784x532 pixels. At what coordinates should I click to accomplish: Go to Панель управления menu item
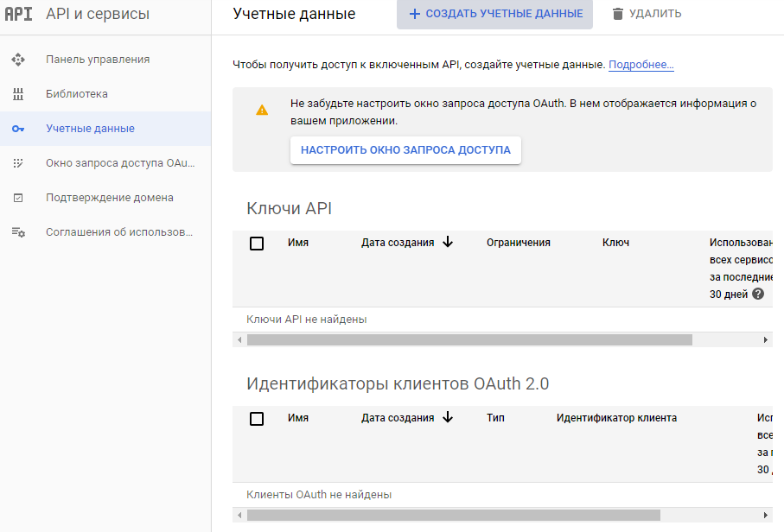(x=98, y=60)
